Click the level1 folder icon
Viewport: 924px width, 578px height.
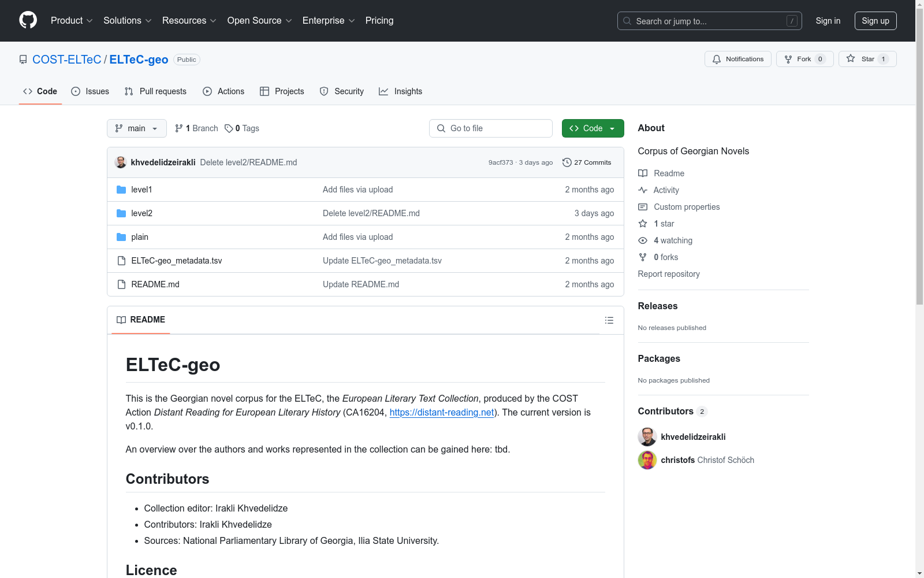click(121, 190)
